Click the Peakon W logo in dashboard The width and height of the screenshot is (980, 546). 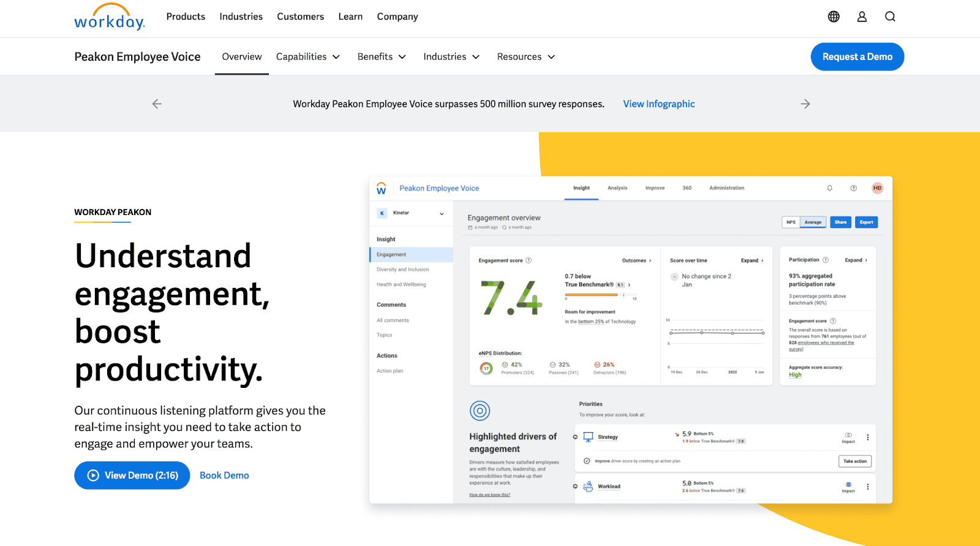coord(382,188)
